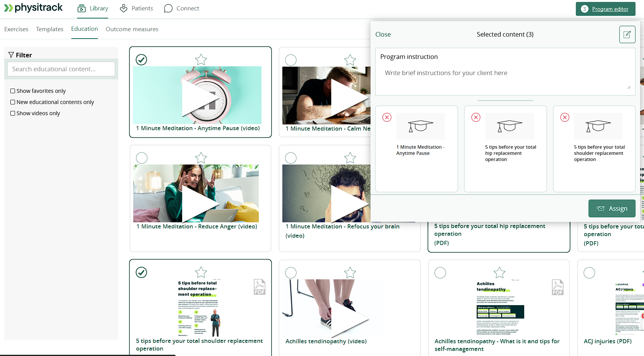Select the ACJ injuries PDF card
644x356 pixels.
[589, 273]
